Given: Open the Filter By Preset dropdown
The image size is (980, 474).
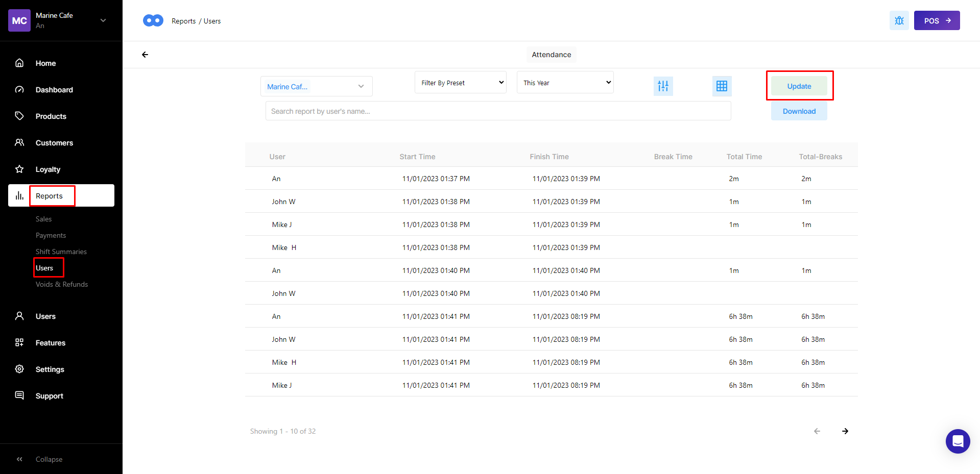Looking at the screenshot, I should [461, 83].
